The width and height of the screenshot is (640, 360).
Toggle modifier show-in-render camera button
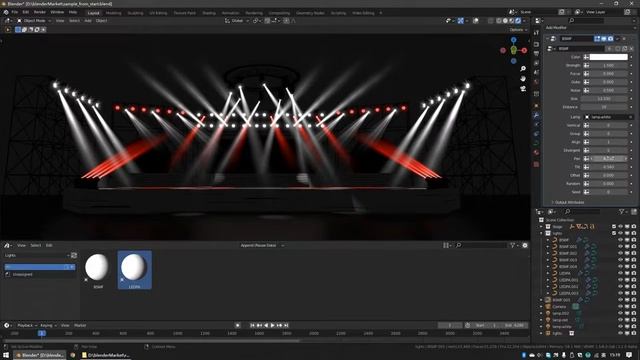click(610, 38)
